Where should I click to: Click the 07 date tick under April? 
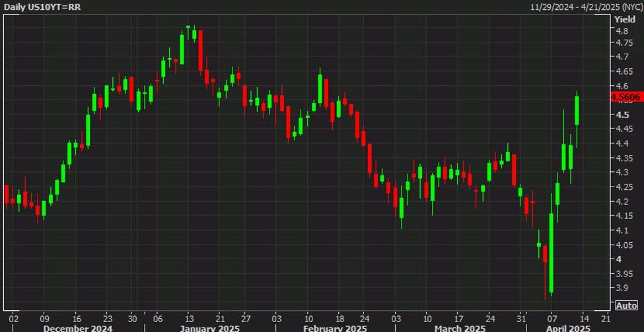[x=552, y=317]
